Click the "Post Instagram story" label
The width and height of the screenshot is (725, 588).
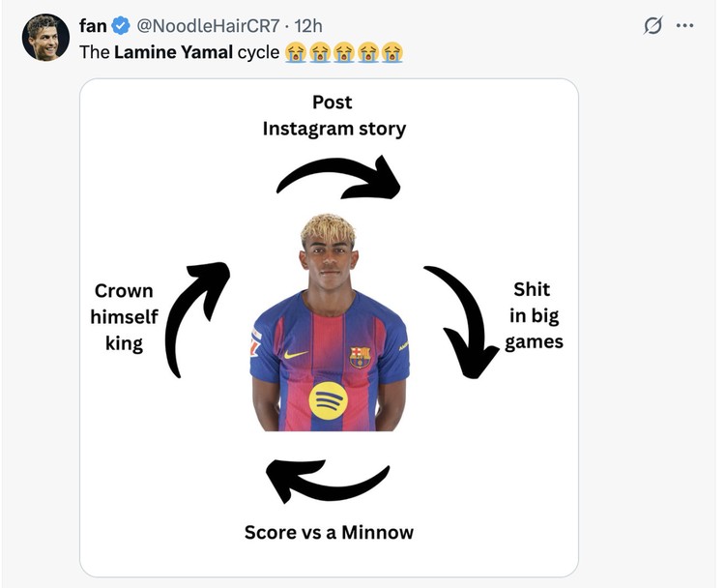point(333,115)
